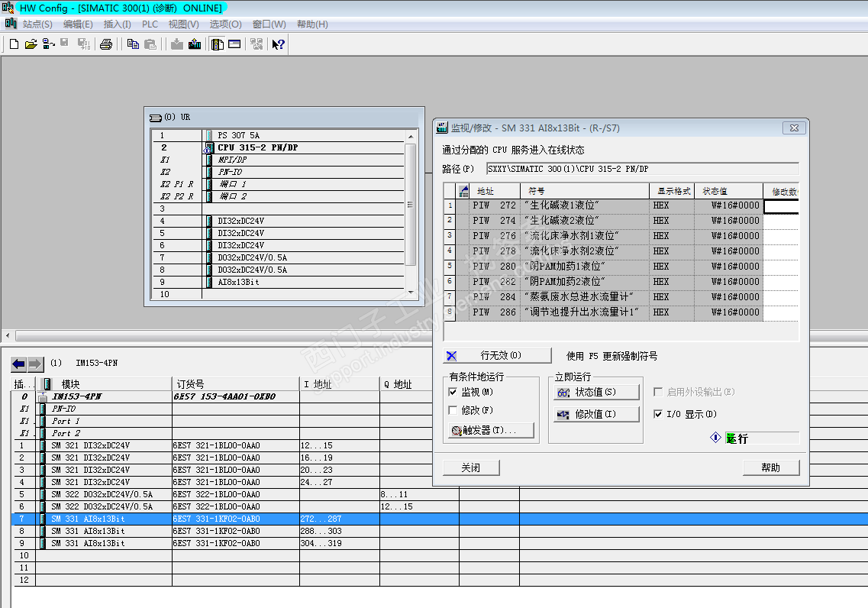Click the back arrow beside IM153-4PN
This screenshot has width=868, height=608.
coord(18,364)
